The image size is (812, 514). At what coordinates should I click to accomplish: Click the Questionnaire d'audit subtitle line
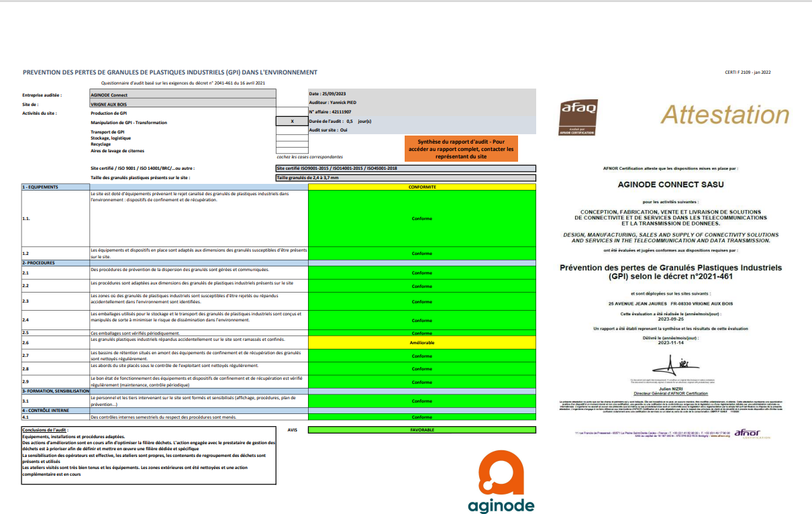point(183,83)
